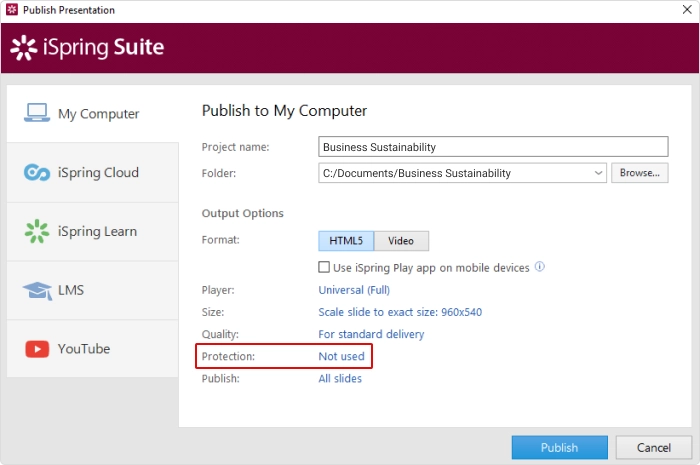Switch to iSpring Cloud tab label

(x=98, y=173)
